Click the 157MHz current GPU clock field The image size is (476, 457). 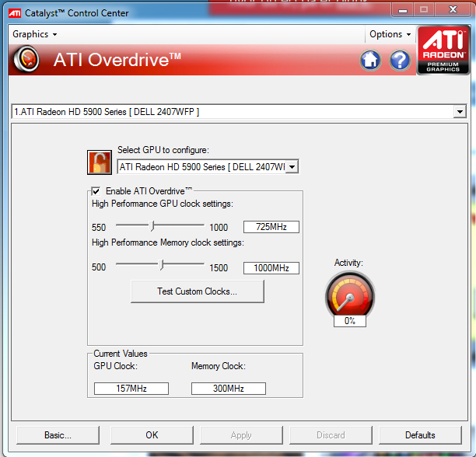[x=131, y=389]
